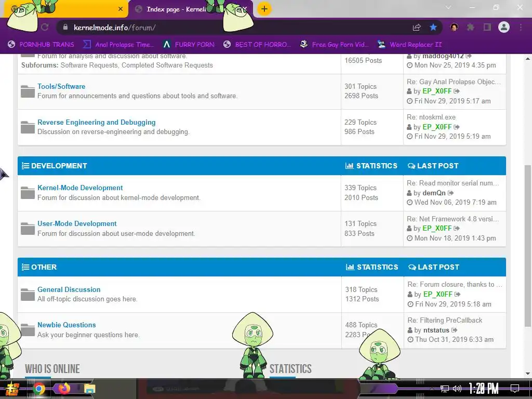Switch to the Index page - Kernelmode tab
Image resolution: width=532 pixels, height=399 pixels.
(x=176, y=9)
